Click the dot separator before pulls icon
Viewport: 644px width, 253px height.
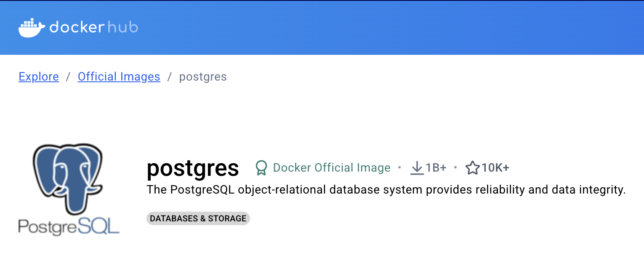click(x=400, y=168)
